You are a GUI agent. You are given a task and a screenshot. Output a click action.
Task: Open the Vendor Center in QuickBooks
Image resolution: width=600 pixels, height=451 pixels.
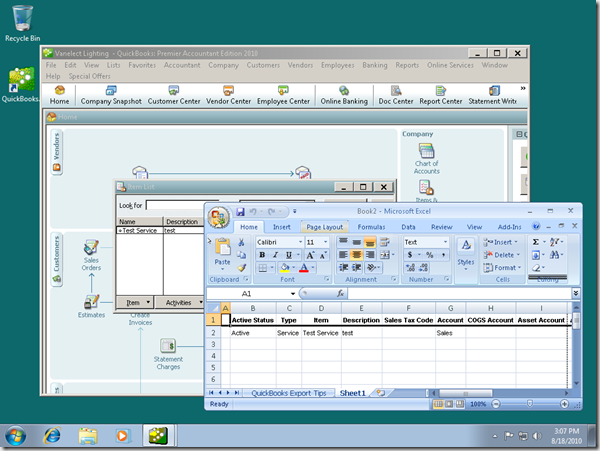pos(228,95)
